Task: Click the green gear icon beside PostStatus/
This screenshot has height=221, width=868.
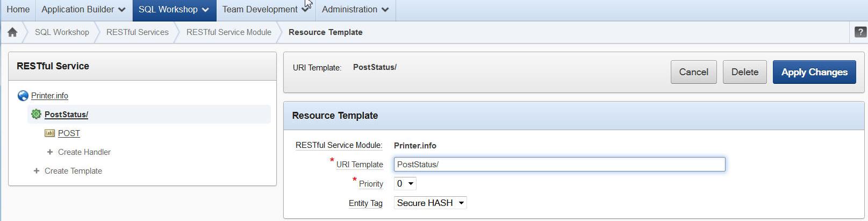Action: pyautogui.click(x=36, y=114)
